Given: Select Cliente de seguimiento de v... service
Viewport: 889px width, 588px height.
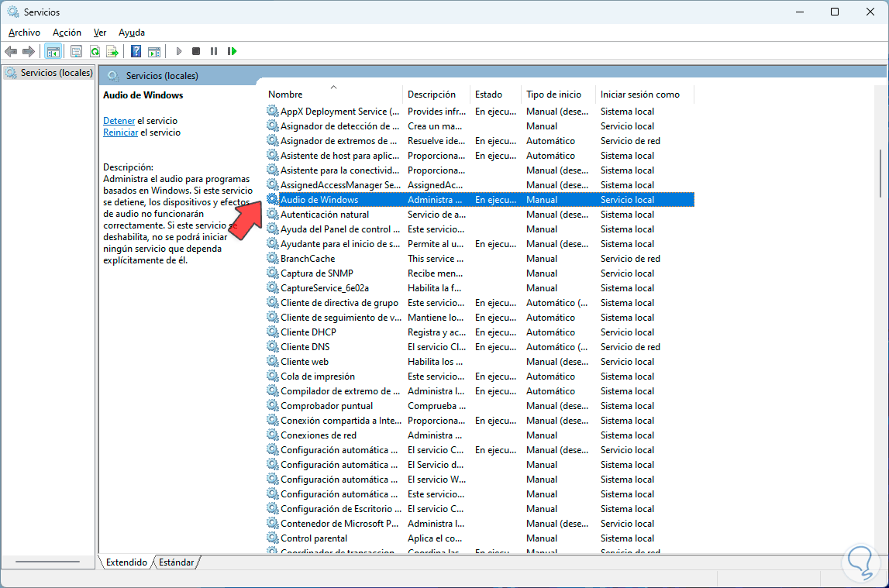Looking at the screenshot, I should [481, 317].
